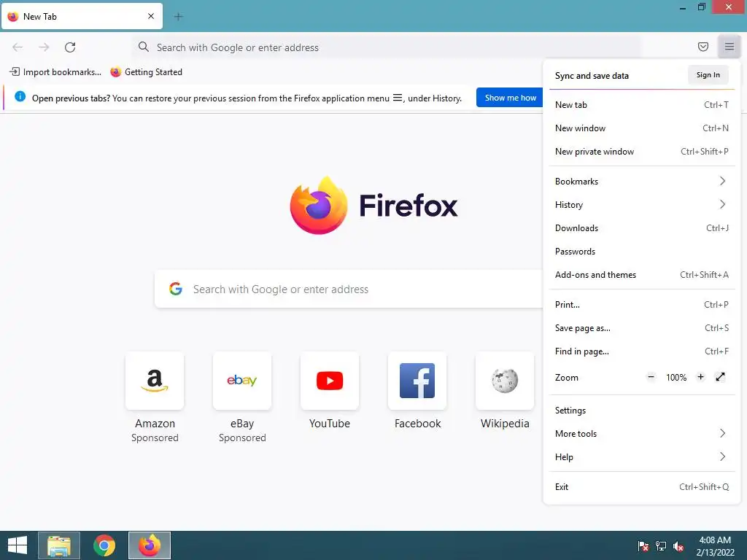Click the muted volume tray icon
747x560 pixels.
(x=678, y=546)
